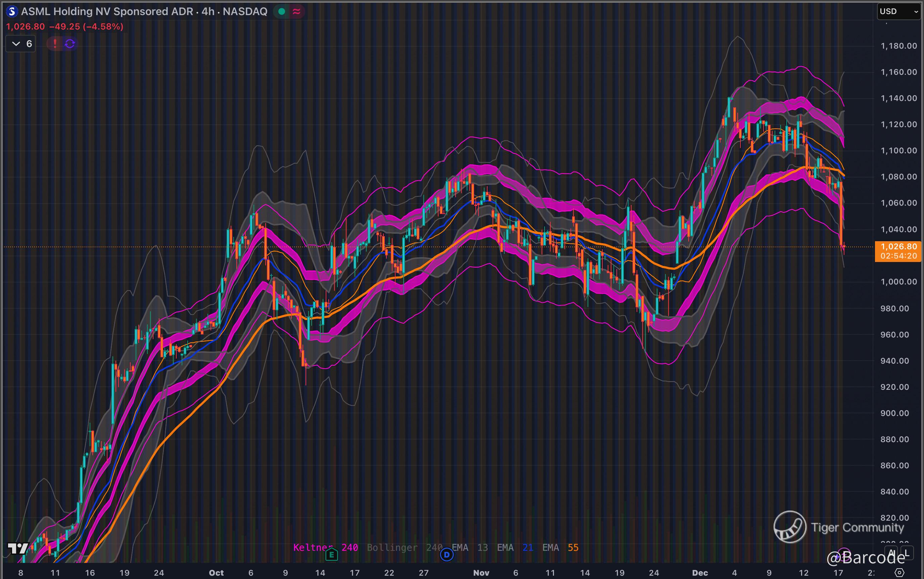
Task: Click the pink approximate-data wave icon
Action: click(296, 11)
